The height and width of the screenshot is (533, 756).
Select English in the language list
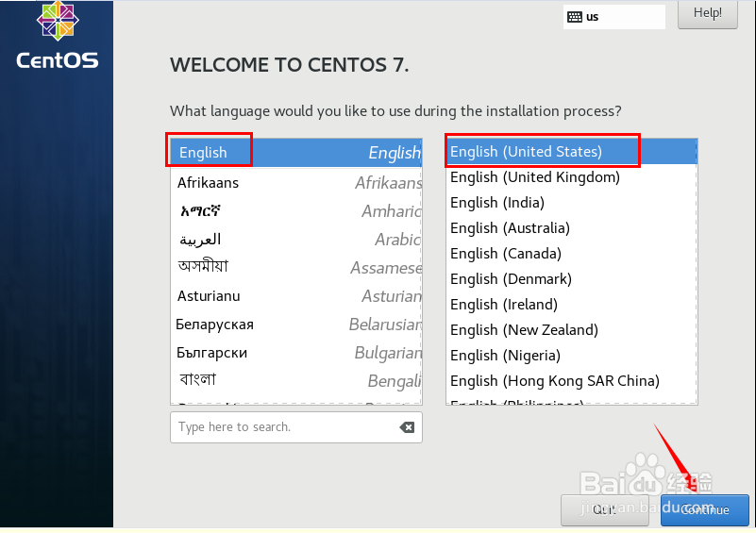(296, 153)
